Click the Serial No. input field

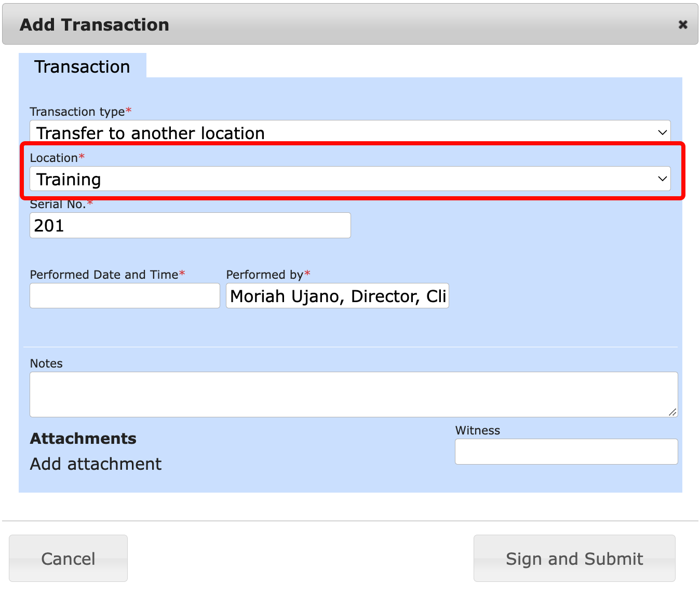pyautogui.click(x=190, y=225)
